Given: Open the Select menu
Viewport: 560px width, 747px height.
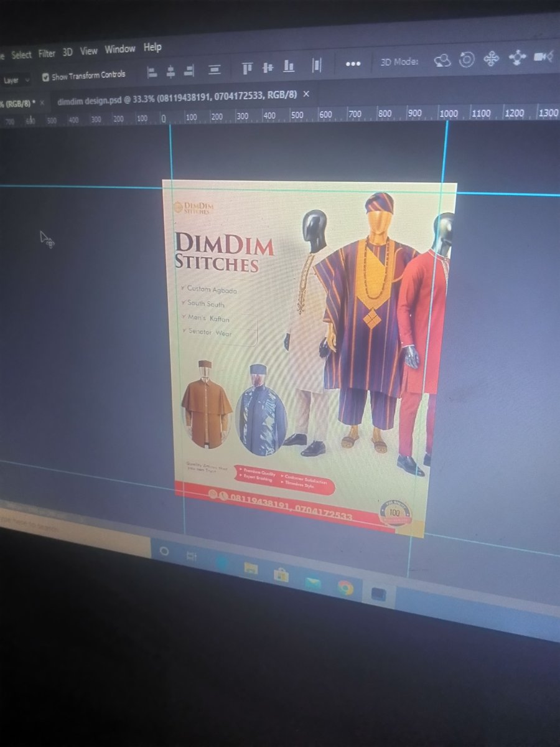Looking at the screenshot, I should click(21, 55).
